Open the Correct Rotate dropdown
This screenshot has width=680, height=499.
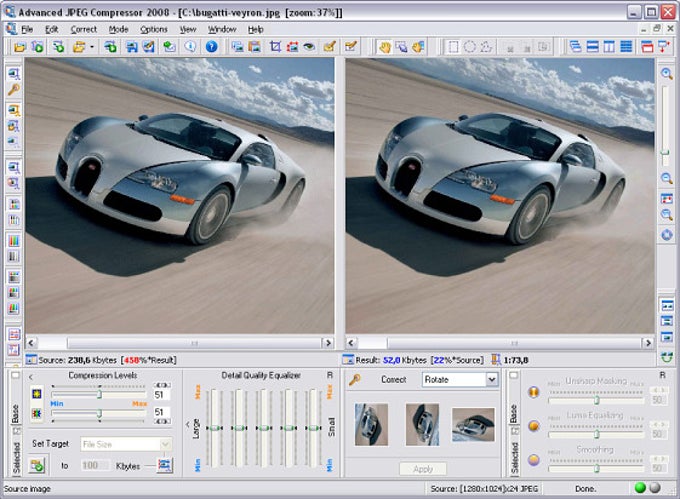point(491,380)
